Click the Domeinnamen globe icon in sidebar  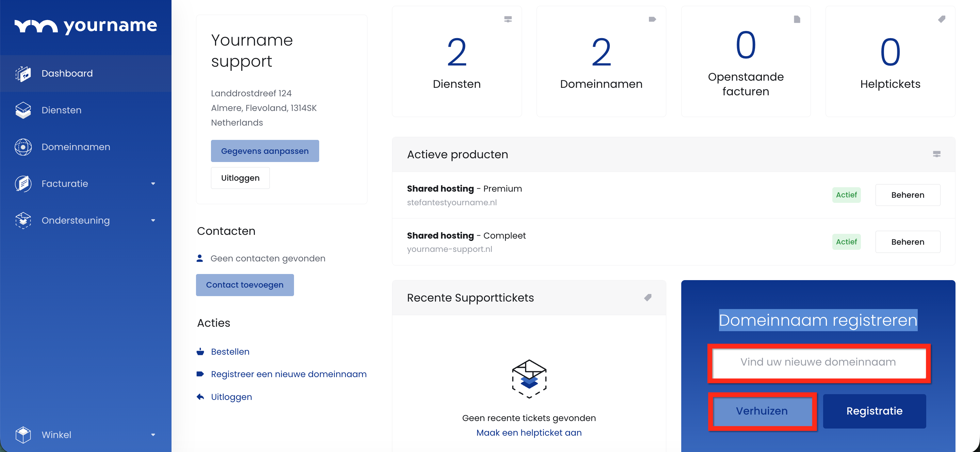click(23, 147)
